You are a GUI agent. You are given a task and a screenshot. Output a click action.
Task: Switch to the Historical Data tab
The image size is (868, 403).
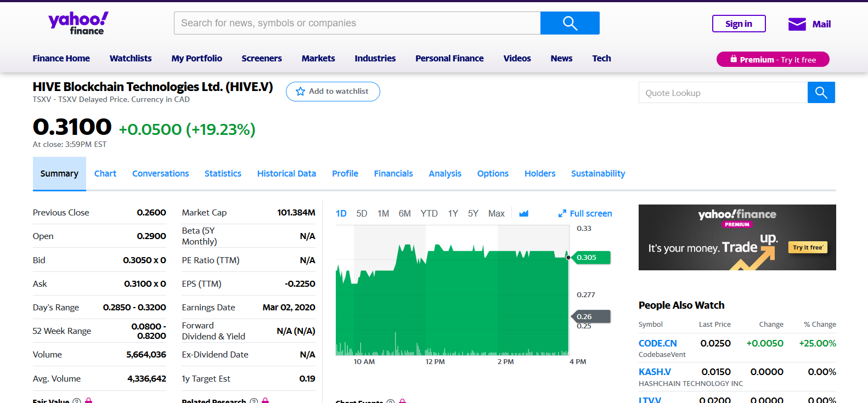(286, 173)
